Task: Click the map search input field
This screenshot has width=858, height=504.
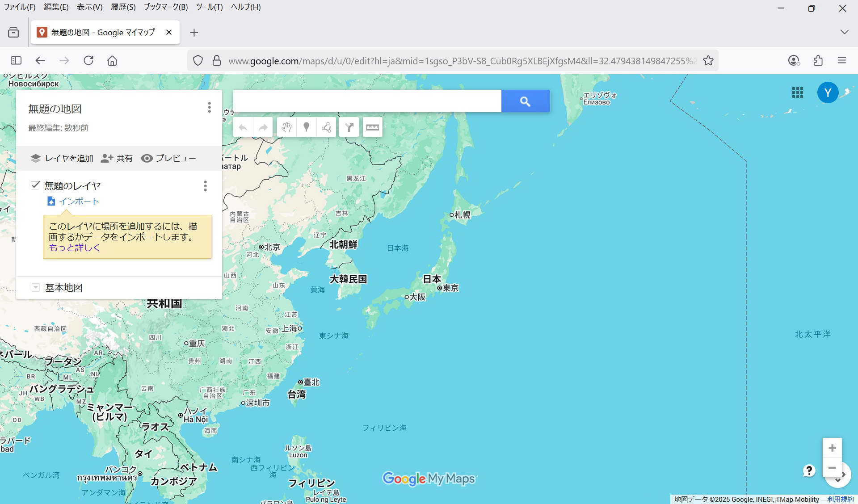Action: click(367, 101)
